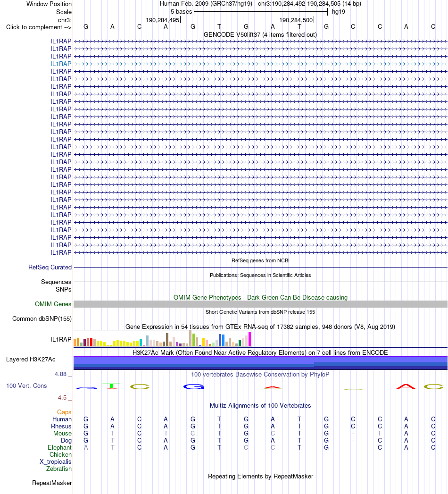The width and height of the screenshot is (448, 494).
Task: Click the IL1RAP label beside GTEx bar chart
Action: [61, 339]
